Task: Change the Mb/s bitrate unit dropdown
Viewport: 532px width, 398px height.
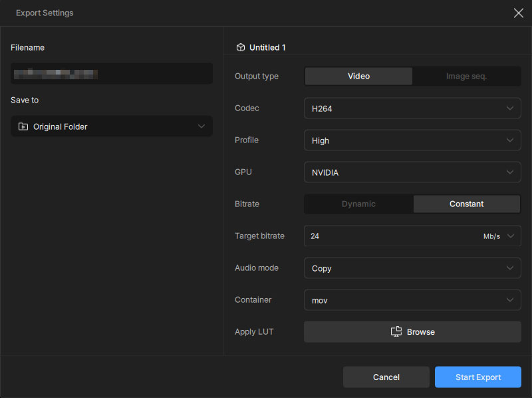Action: 499,236
